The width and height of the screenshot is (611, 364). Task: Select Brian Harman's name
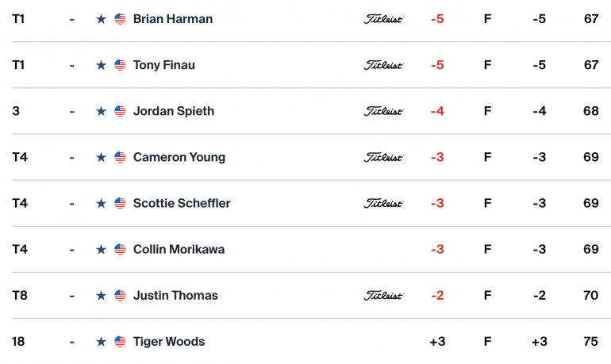point(173,19)
